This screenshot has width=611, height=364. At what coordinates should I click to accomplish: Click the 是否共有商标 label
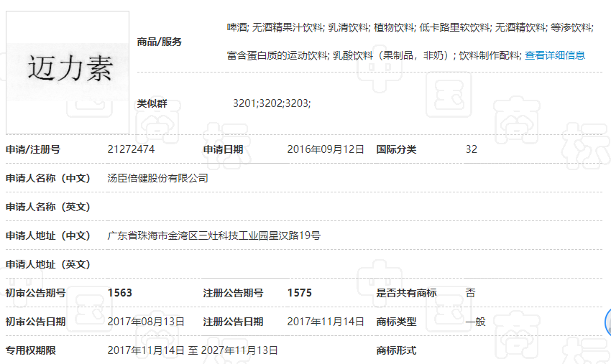coord(406,293)
